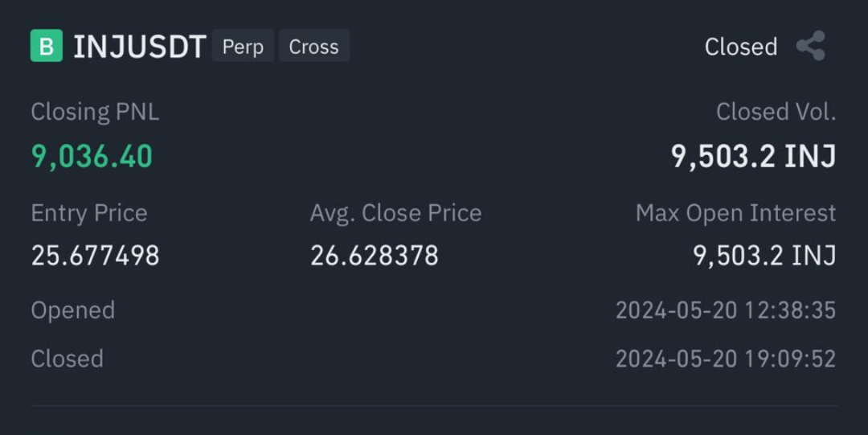Click the Closed status label

pos(740,47)
